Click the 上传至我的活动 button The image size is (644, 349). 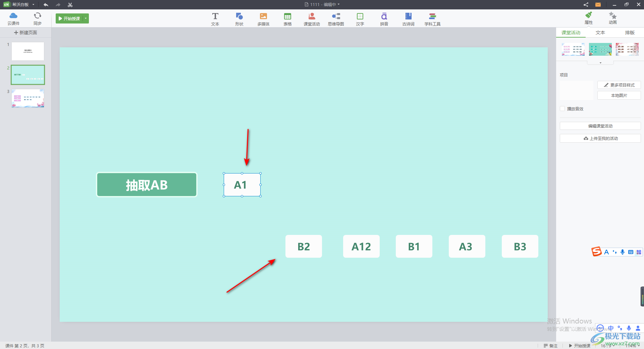point(600,138)
